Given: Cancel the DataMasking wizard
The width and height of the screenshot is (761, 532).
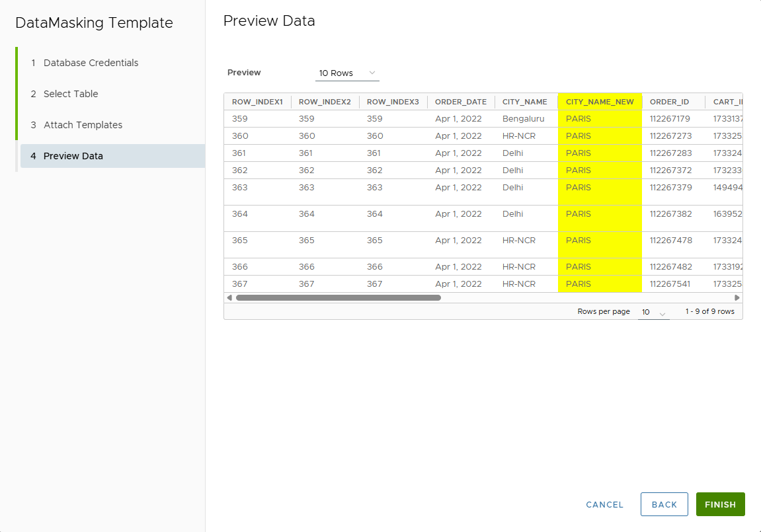Looking at the screenshot, I should (x=604, y=504).
